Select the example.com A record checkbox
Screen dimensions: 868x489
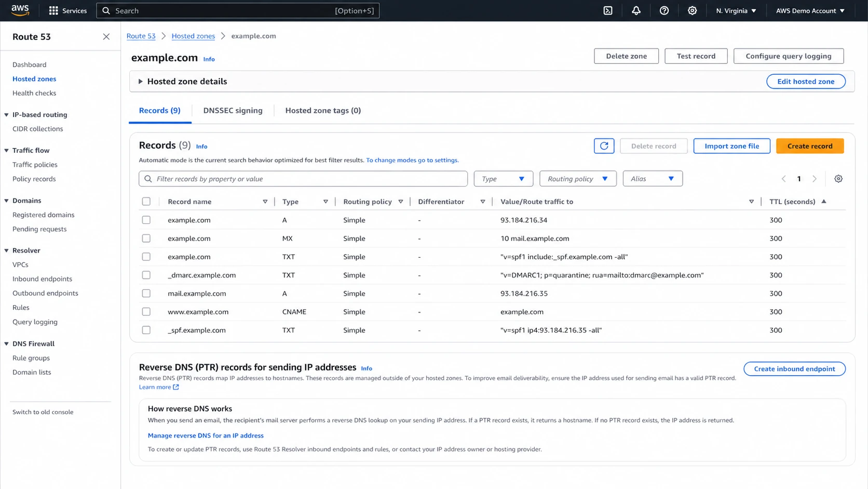[x=146, y=220]
